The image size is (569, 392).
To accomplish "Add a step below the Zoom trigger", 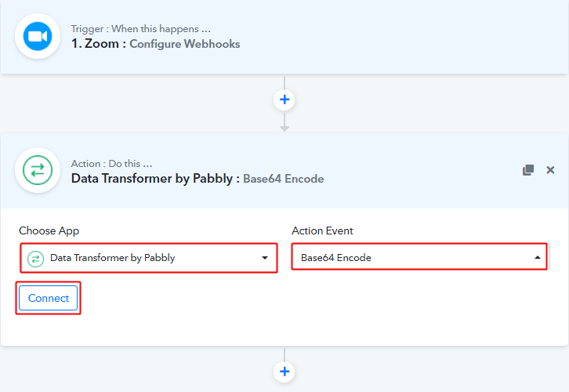I will coord(284,100).
